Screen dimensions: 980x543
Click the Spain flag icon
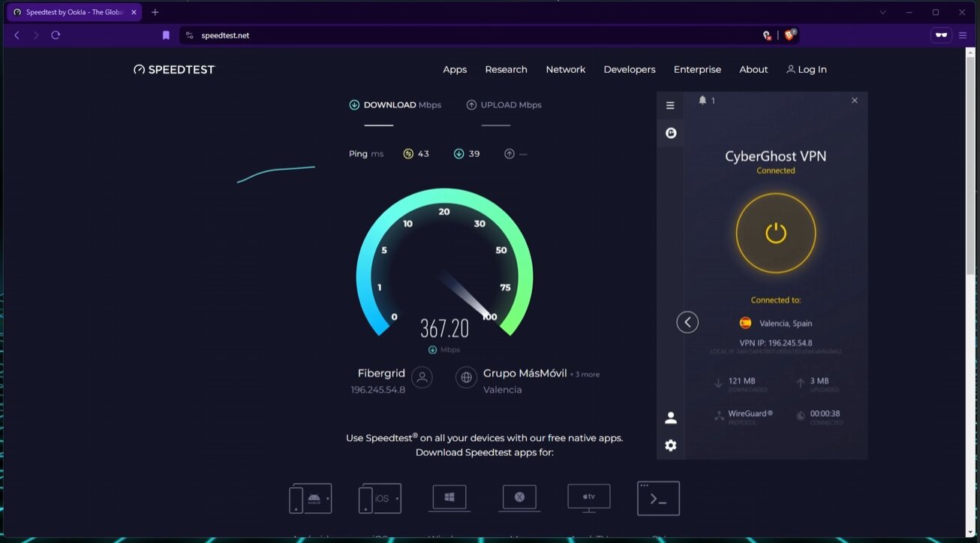click(745, 323)
